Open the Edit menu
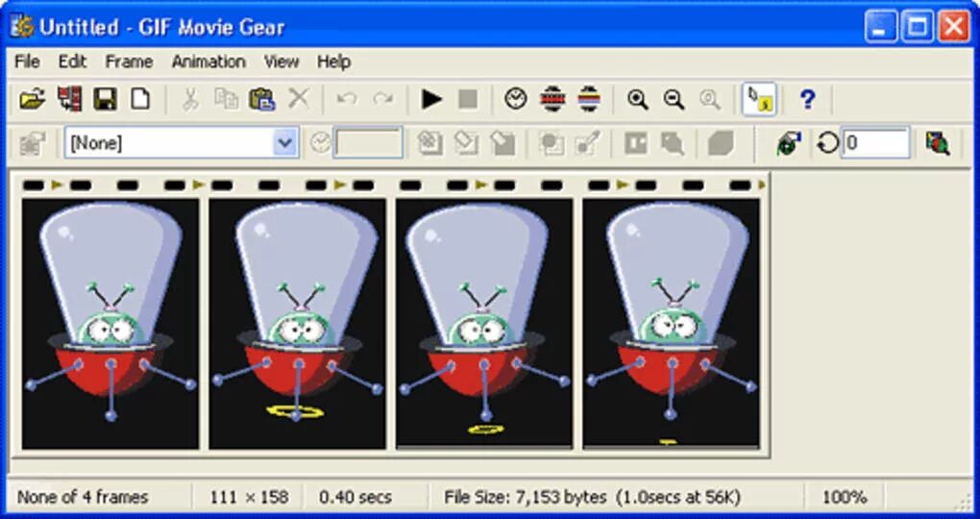The height and width of the screenshot is (519, 980). (x=72, y=62)
